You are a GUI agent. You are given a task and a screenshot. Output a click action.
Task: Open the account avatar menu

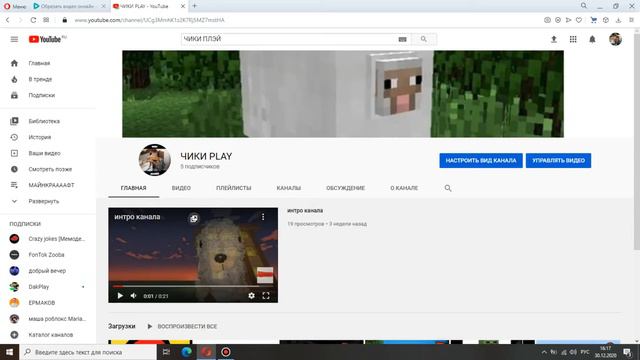point(615,39)
